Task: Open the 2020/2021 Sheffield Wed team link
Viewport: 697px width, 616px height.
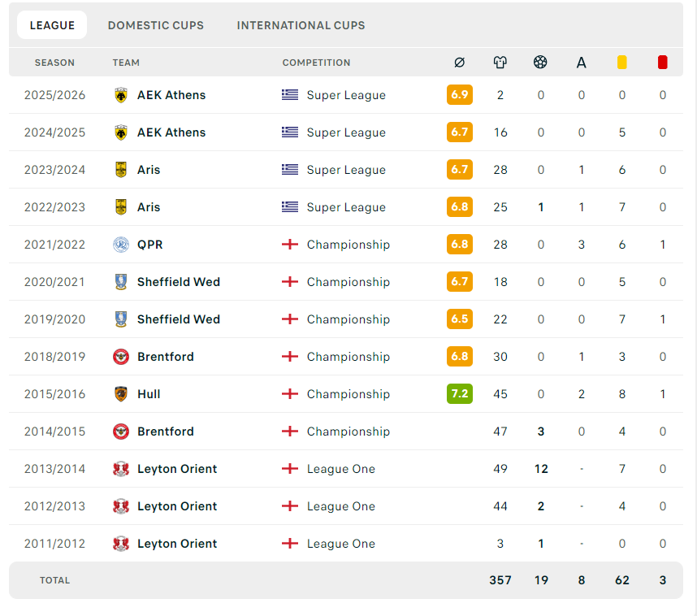Action: pos(178,282)
